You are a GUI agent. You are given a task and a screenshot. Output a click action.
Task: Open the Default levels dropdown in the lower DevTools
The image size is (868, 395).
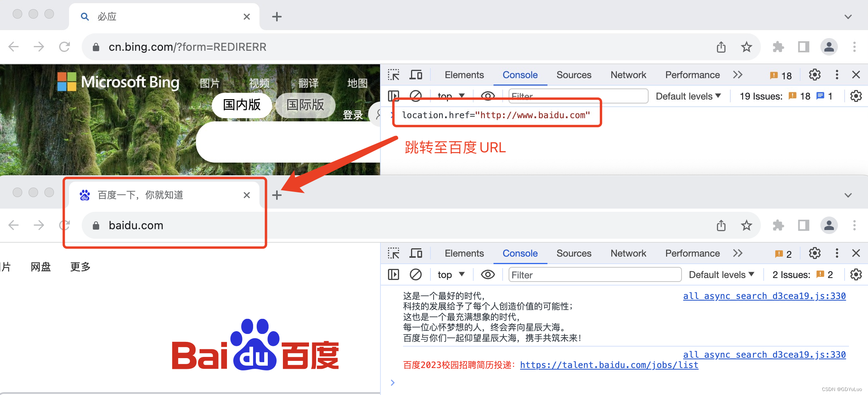[722, 274]
